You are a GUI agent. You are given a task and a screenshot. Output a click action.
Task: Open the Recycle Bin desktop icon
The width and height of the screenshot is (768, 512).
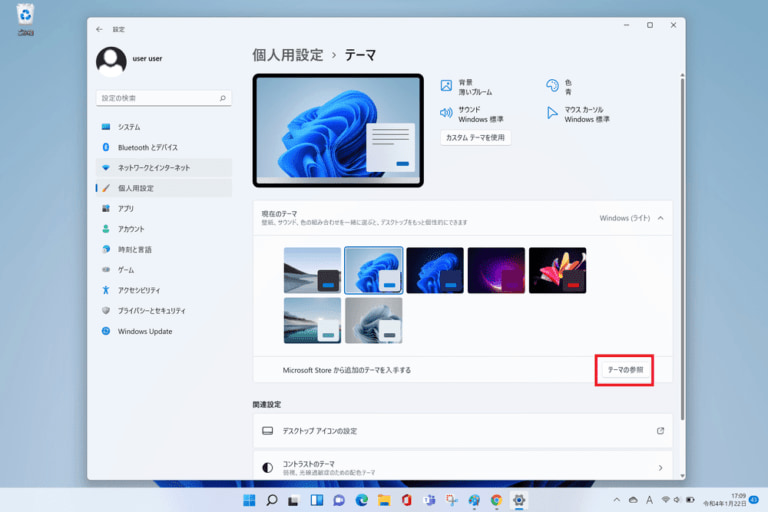point(25,20)
